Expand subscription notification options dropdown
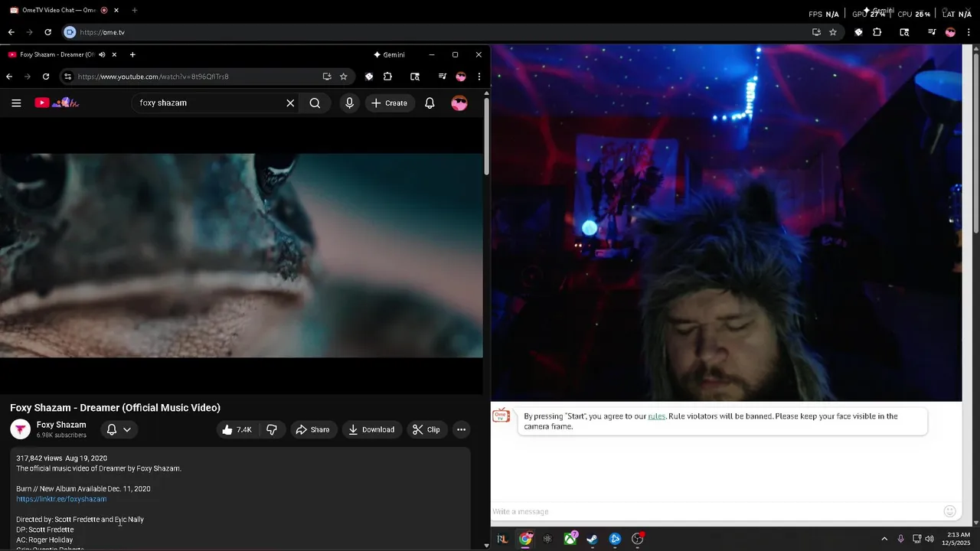980x551 pixels. point(119,429)
